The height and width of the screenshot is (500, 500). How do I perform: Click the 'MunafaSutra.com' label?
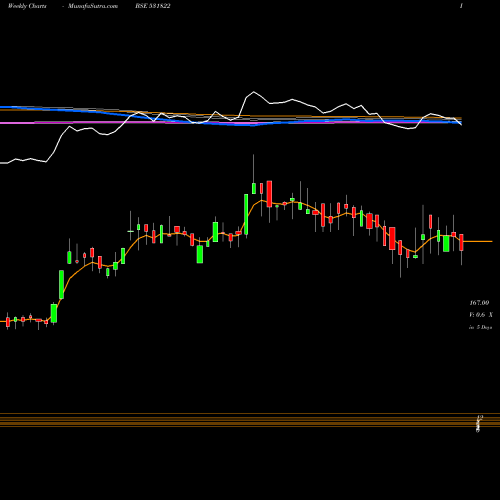click(93, 6)
